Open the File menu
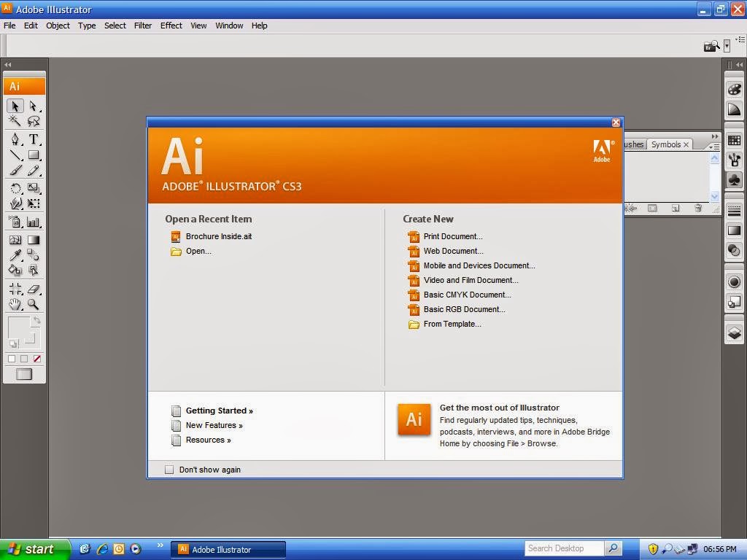The width and height of the screenshot is (747, 560). [x=9, y=26]
